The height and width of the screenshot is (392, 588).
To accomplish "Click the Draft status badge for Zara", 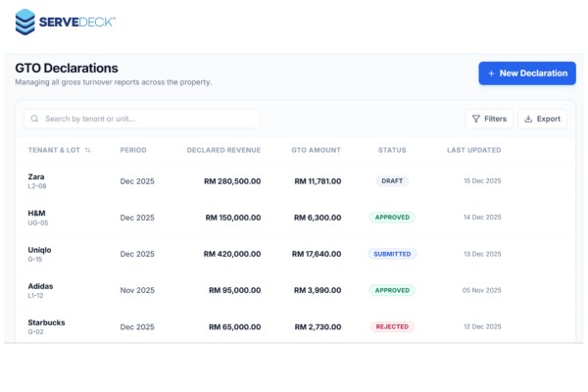I will point(392,181).
